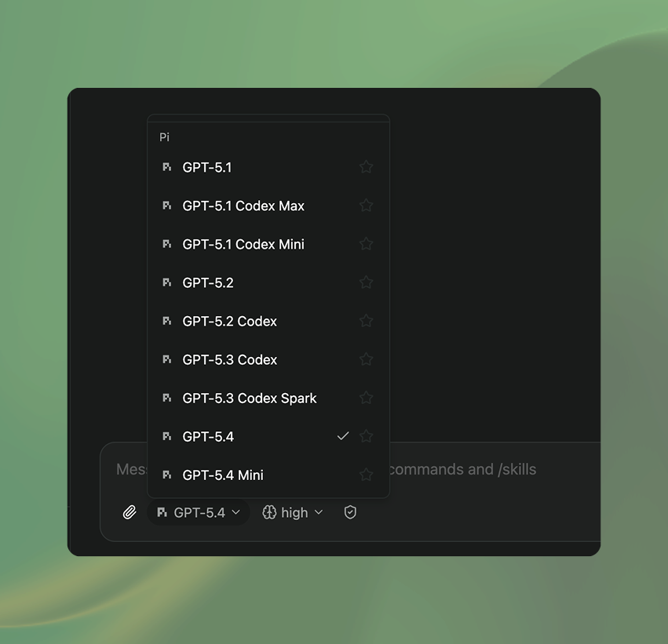Click the shield permissions icon
Viewport: 668px width, 644px height.
[x=350, y=512]
